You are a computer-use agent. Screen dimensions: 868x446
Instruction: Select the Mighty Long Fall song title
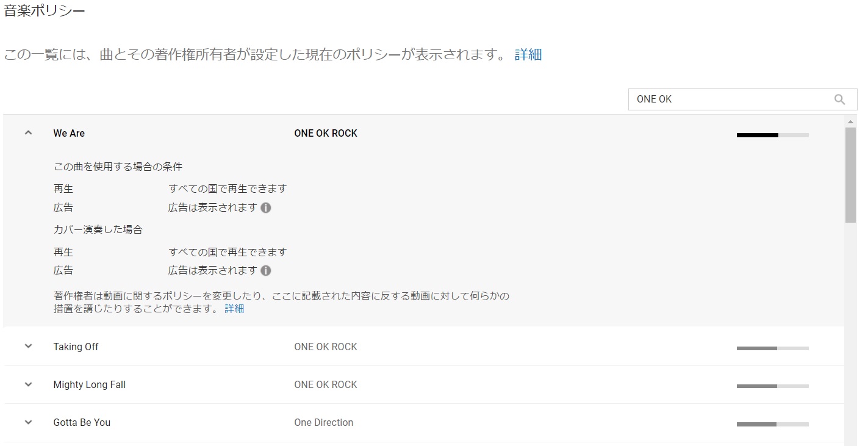(x=90, y=384)
